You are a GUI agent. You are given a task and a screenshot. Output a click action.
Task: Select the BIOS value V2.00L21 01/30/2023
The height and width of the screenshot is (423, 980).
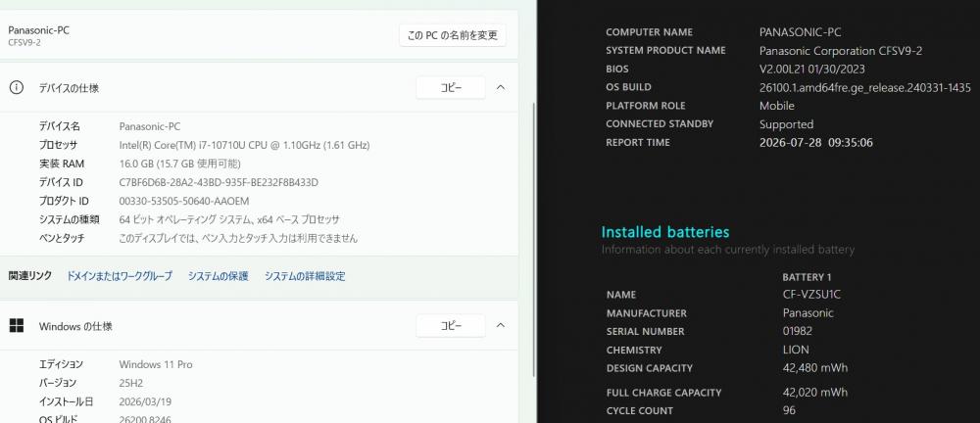point(811,69)
